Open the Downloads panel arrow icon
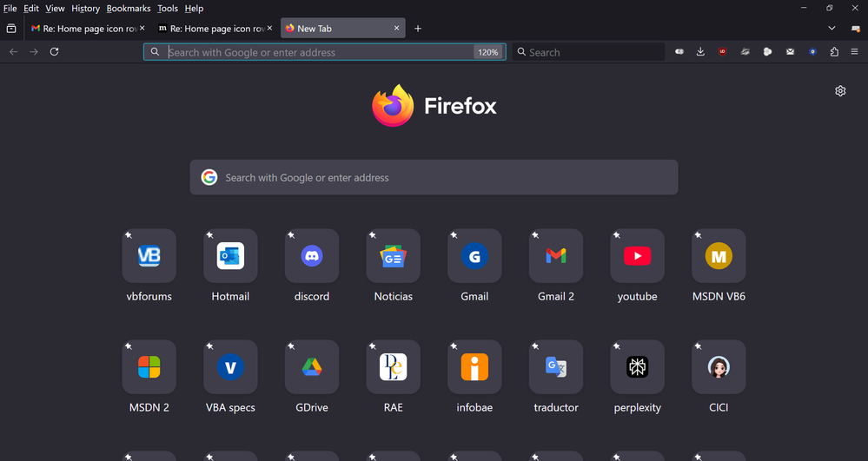Viewport: 868px width, 461px height. click(700, 51)
